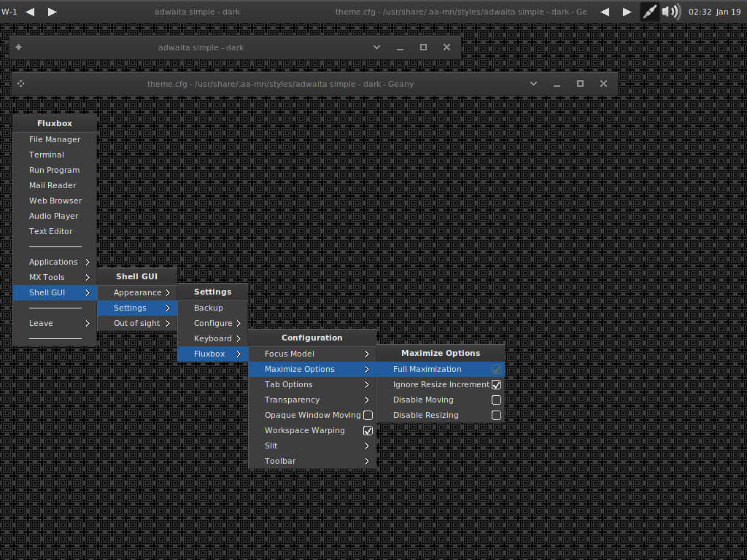Open Toolbar configuration submenu
This screenshot has height=560, width=747.
(x=312, y=461)
